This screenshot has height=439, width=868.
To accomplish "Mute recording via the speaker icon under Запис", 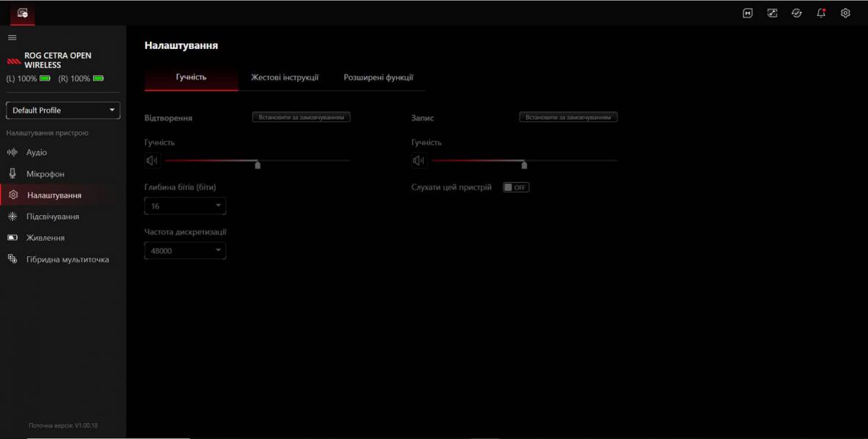I will click(419, 161).
